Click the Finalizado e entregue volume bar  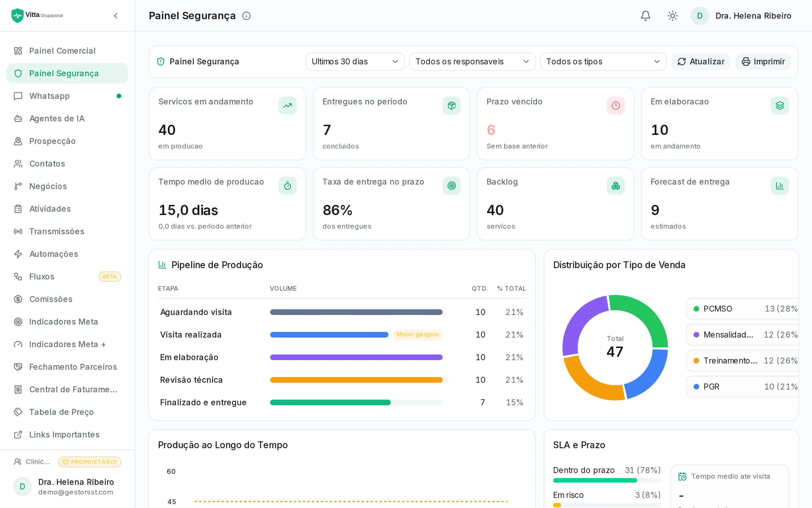point(356,402)
